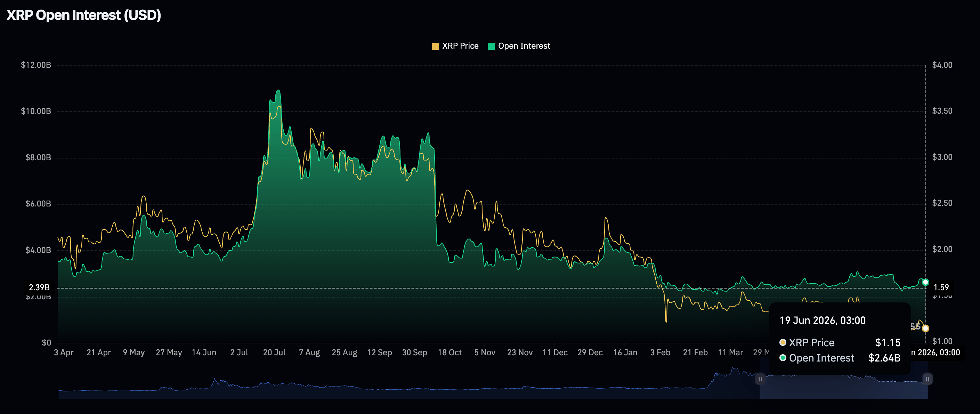Click the $2.00 right price axis label
This screenshot has height=414, width=980.
tap(942, 249)
